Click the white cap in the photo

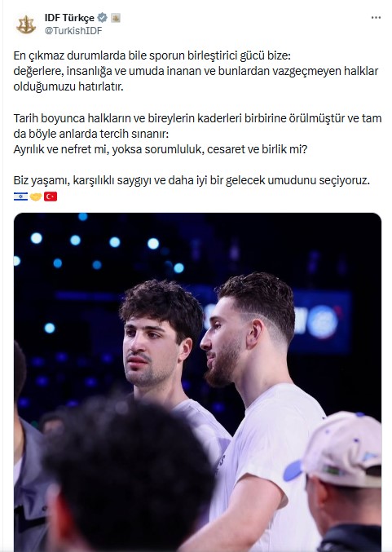[341, 449]
